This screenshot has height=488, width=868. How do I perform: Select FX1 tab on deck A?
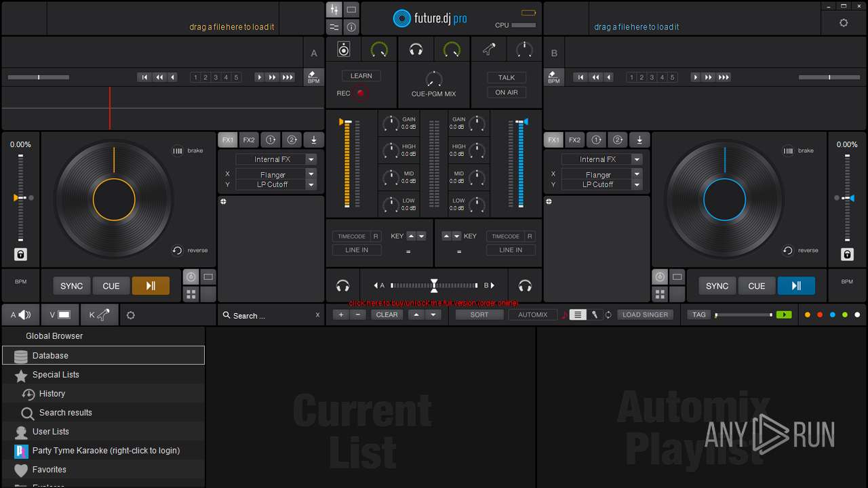point(228,140)
